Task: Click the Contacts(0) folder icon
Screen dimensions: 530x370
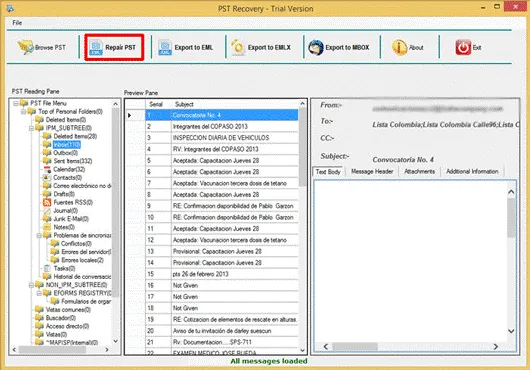Action: point(47,178)
